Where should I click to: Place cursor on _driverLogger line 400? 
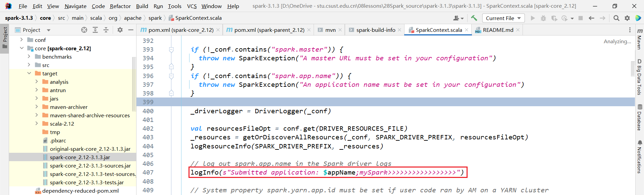point(261,111)
